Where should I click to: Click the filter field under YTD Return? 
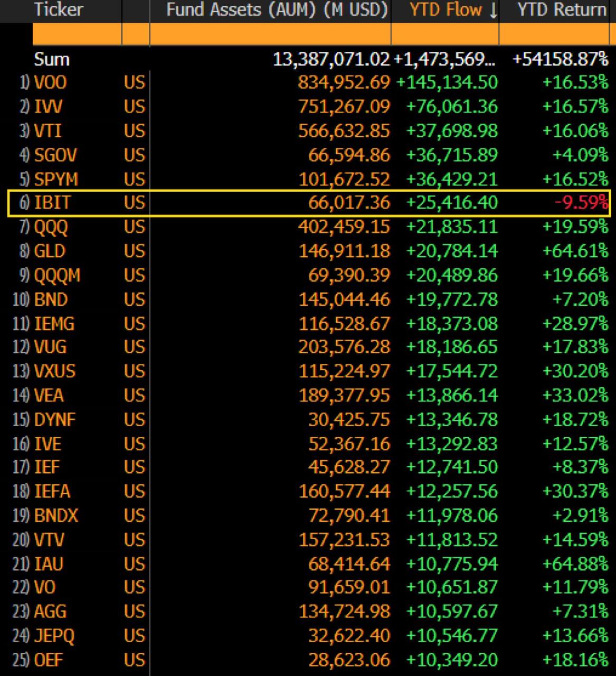[x=553, y=34]
